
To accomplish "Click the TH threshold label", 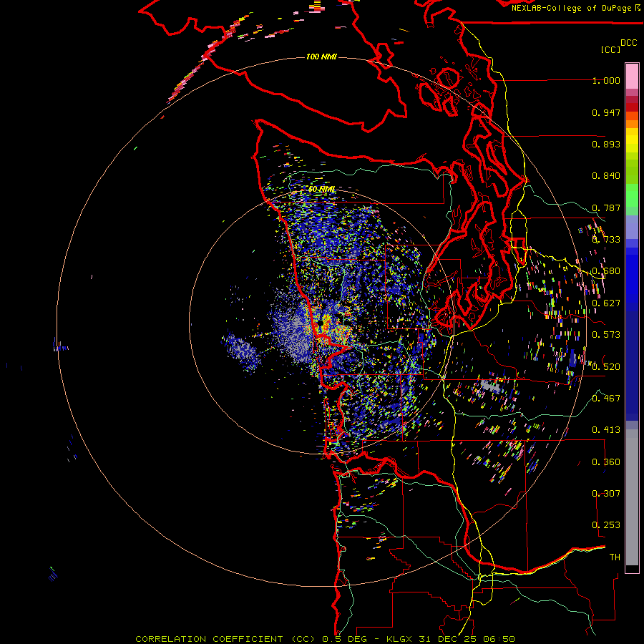I will point(615,557).
